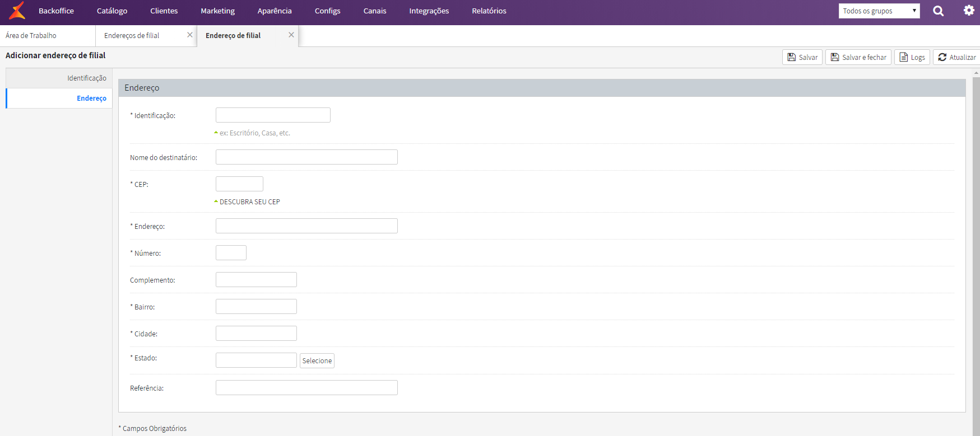Open the Marketing menu

(x=218, y=11)
